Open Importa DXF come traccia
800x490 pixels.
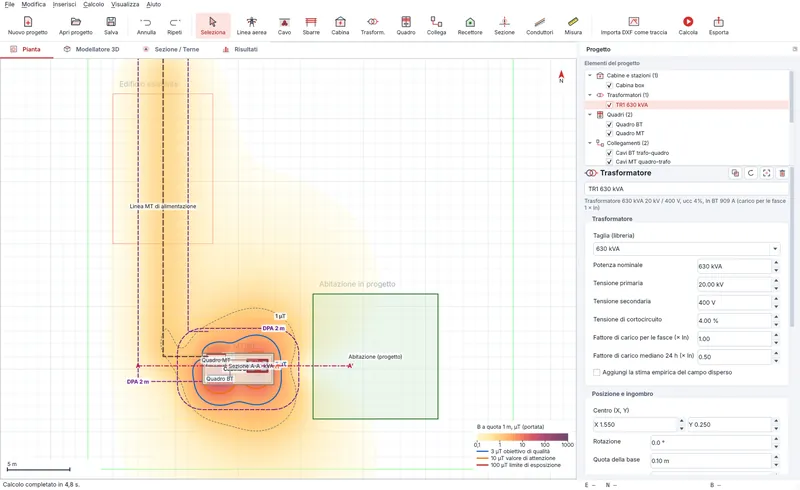coord(634,26)
